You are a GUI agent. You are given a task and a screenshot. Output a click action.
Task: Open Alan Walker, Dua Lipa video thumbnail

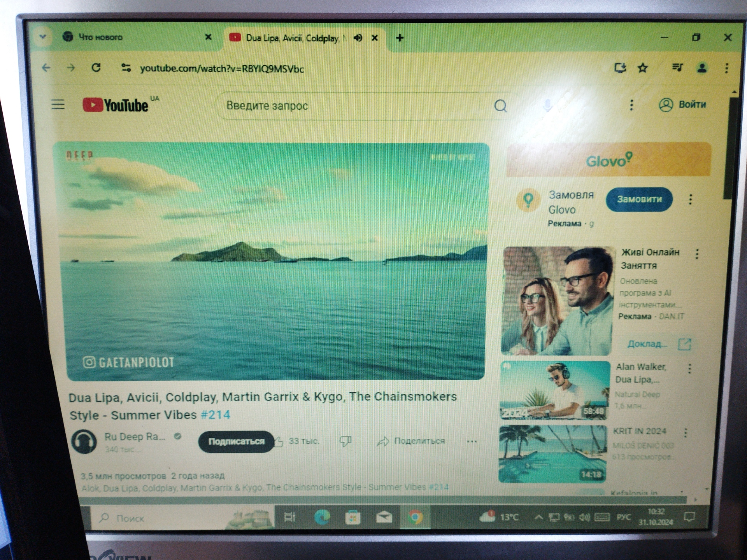tap(555, 390)
